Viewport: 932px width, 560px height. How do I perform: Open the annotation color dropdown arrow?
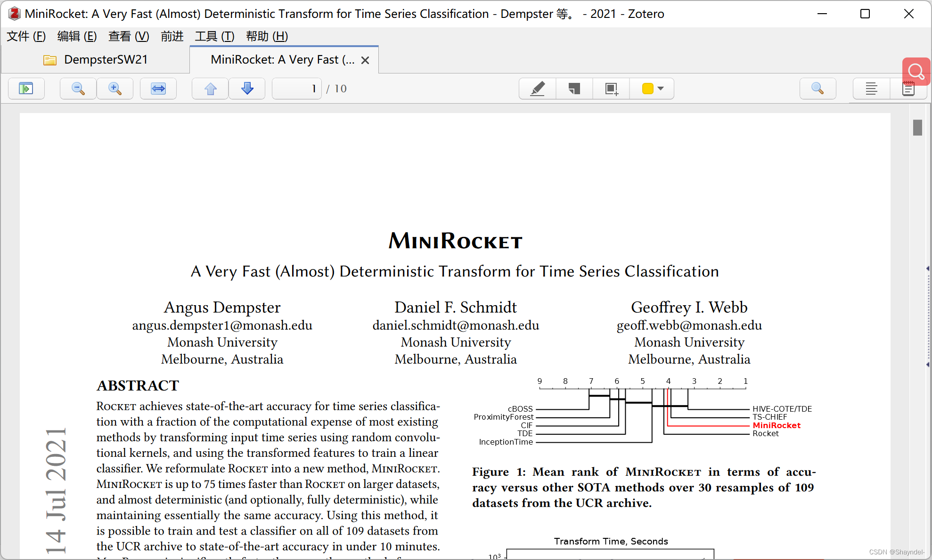point(661,89)
